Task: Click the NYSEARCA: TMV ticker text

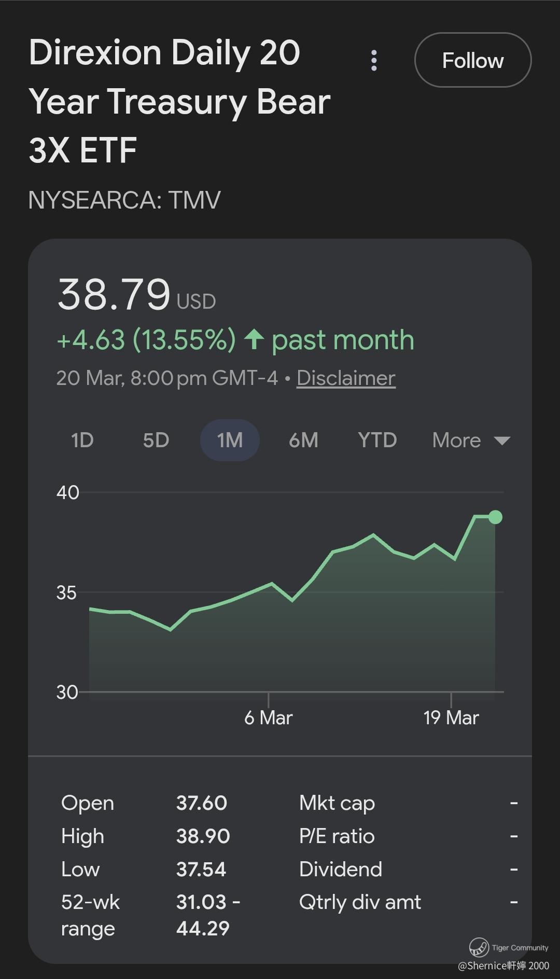Action: (x=124, y=200)
